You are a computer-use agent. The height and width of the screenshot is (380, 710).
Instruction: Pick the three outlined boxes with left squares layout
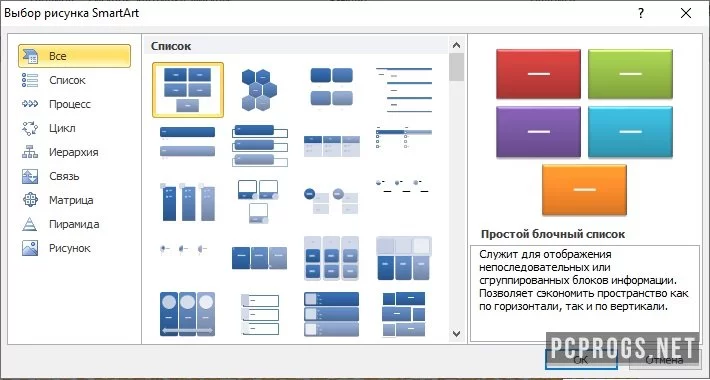tap(259, 314)
